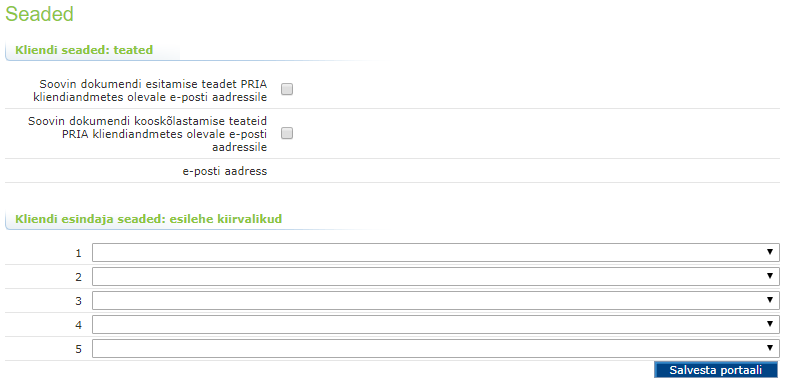This screenshot has width=786, height=387.
Task: Tick the dokumendi kooskõlastamise teateid checkbox
Action: 287,133
